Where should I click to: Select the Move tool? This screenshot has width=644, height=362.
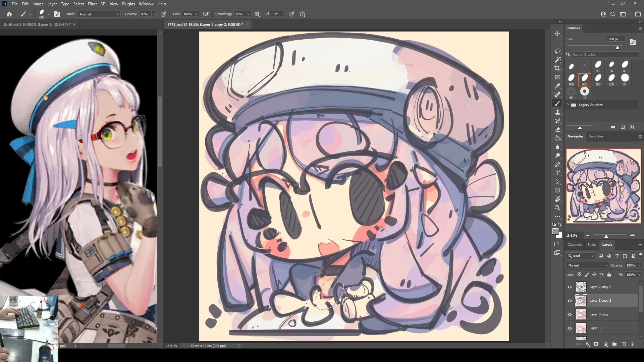(557, 34)
